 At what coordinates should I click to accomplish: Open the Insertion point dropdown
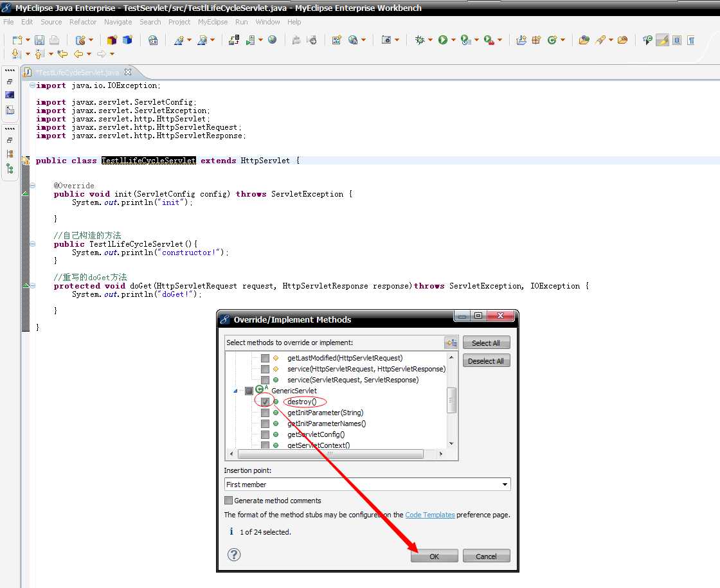[505, 485]
